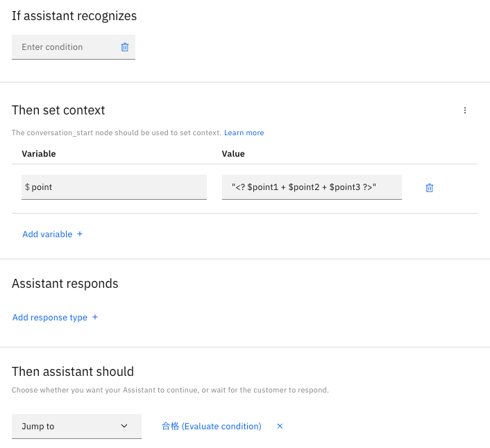
Task: Open the Learn more link
Action: [x=244, y=133]
